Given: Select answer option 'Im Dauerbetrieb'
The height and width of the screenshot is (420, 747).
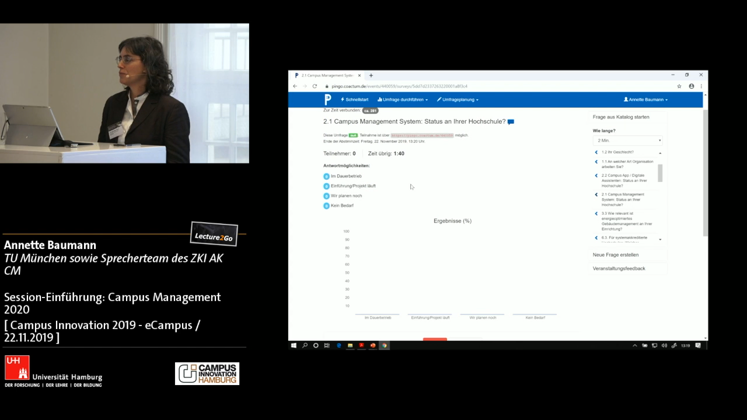Looking at the screenshot, I should coord(326,176).
